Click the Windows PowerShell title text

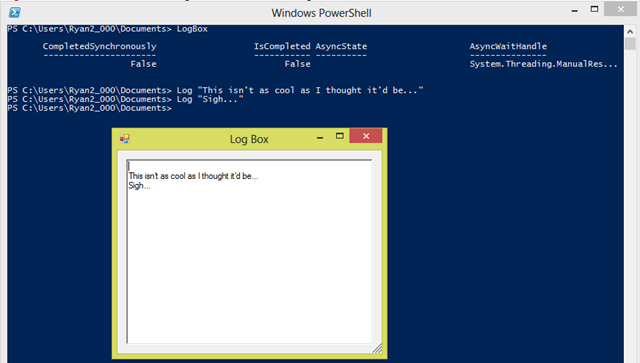[x=322, y=13]
